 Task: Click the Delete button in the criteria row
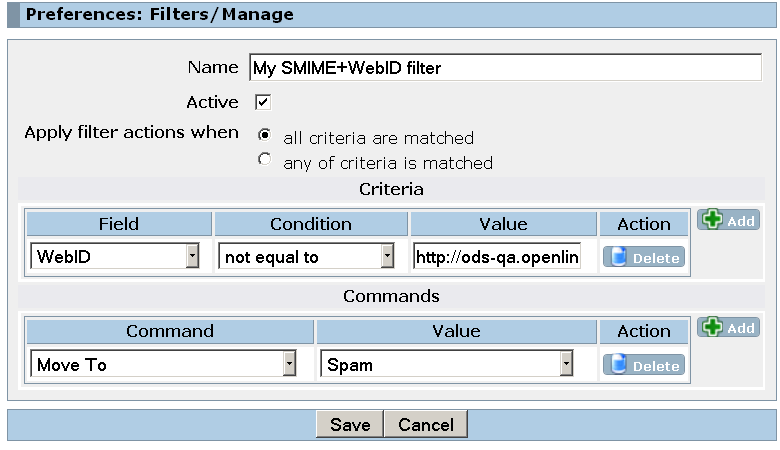pos(644,257)
